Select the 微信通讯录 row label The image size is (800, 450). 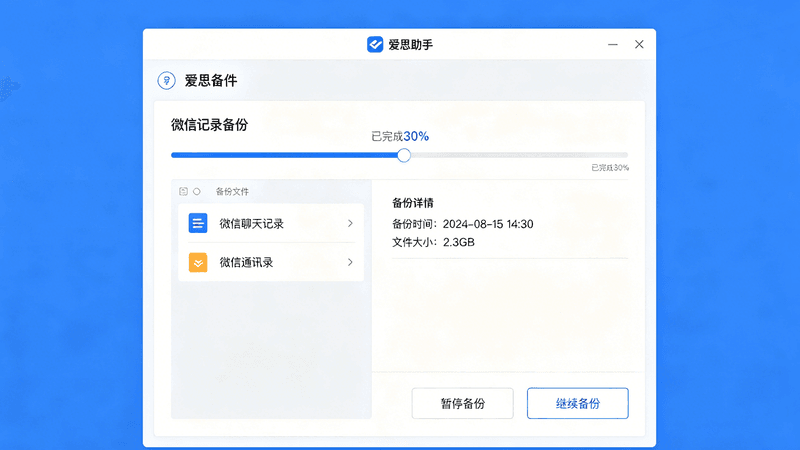coord(246,262)
